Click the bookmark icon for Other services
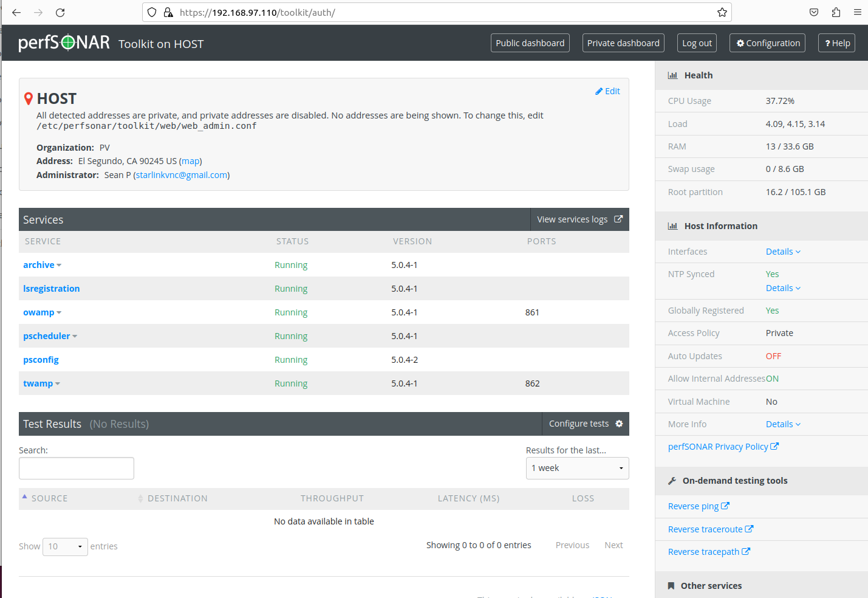Viewport: 868px width, 598px height. [671, 586]
